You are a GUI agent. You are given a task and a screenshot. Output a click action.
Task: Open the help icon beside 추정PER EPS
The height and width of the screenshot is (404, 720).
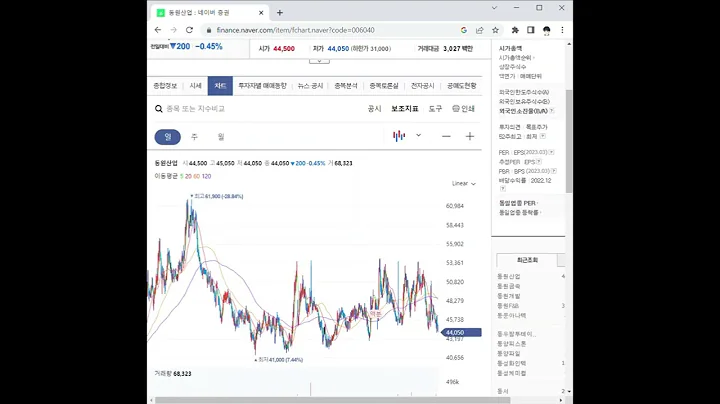(x=539, y=162)
